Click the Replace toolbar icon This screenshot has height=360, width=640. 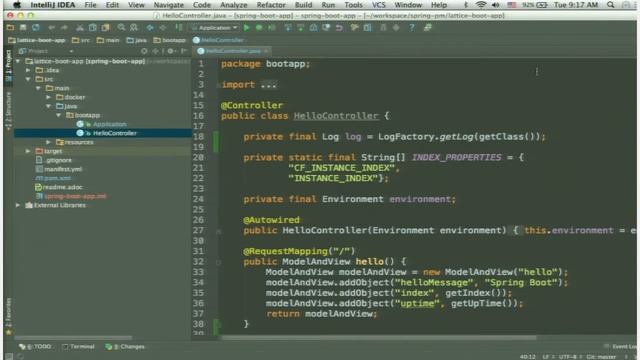tap(134, 28)
